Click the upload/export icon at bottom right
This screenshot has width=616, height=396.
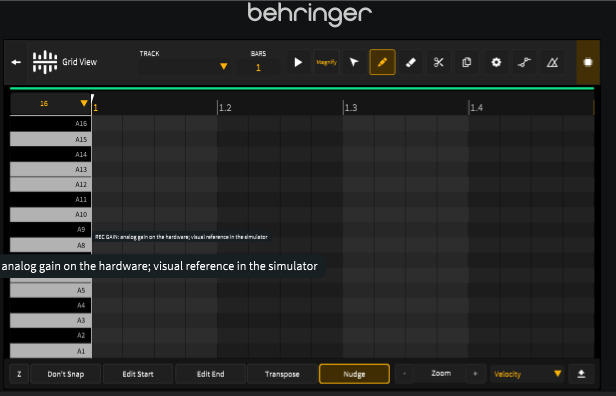pyautogui.click(x=581, y=374)
